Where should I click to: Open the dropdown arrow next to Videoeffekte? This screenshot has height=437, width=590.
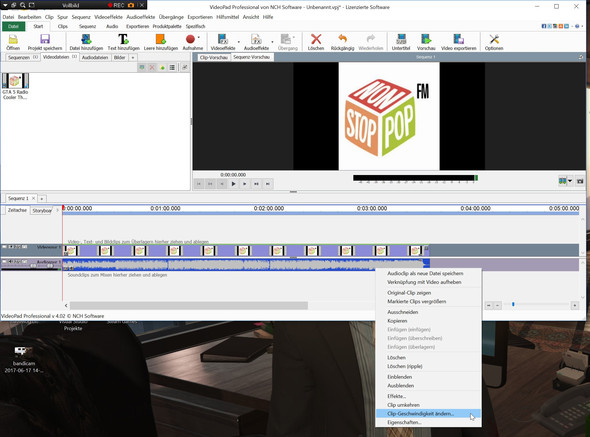[x=239, y=42]
